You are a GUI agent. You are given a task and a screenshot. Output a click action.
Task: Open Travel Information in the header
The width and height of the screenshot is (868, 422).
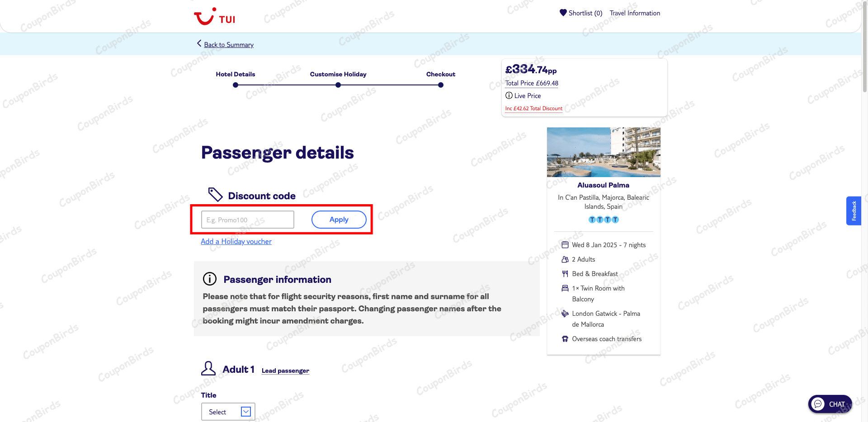pos(635,13)
